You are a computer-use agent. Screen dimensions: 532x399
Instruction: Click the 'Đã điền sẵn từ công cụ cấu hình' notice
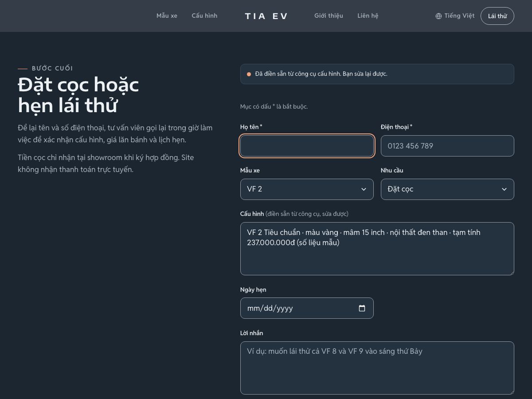tap(377, 74)
